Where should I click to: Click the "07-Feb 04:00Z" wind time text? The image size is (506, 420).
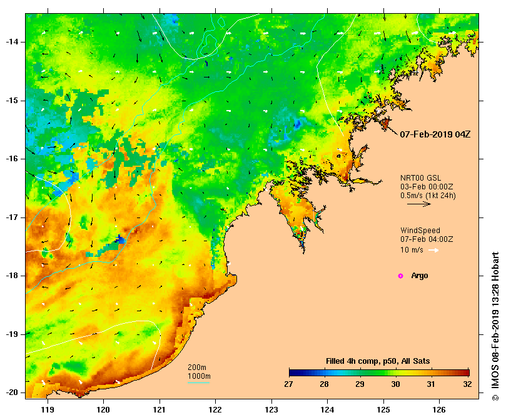click(x=427, y=239)
